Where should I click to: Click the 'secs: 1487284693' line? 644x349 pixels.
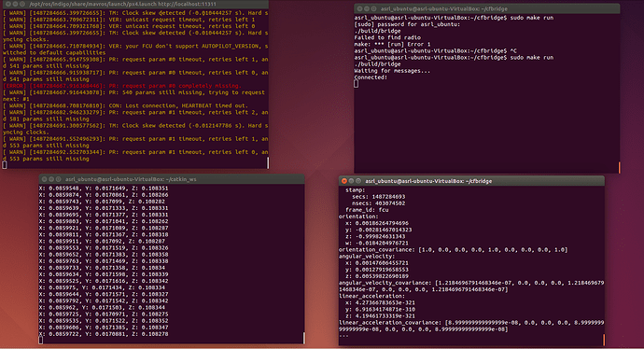pyautogui.click(x=378, y=197)
